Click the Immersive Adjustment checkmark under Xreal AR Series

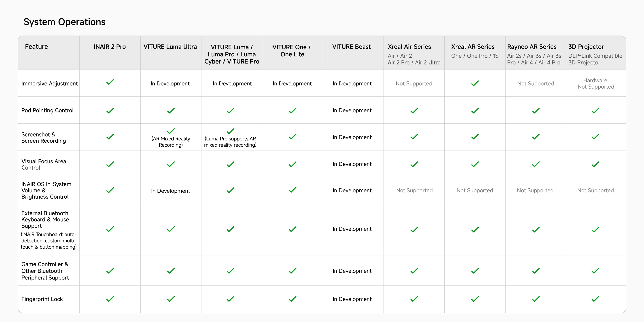(475, 83)
